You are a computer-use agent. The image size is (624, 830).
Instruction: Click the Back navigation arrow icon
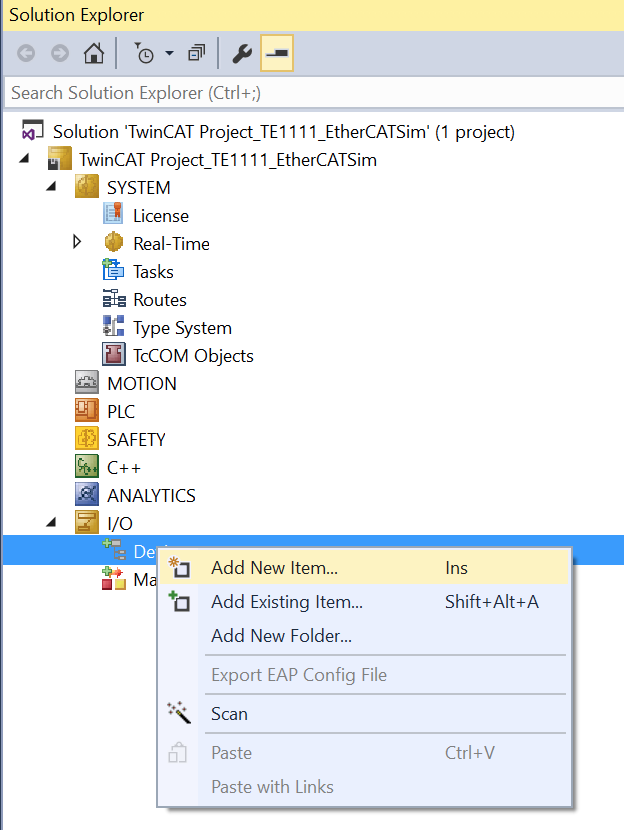[x=26, y=53]
